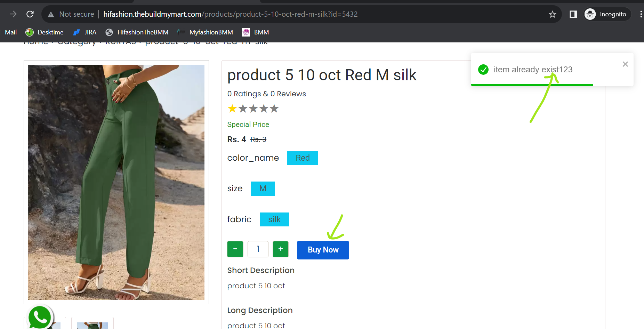Choose the silk fabric option

(274, 219)
